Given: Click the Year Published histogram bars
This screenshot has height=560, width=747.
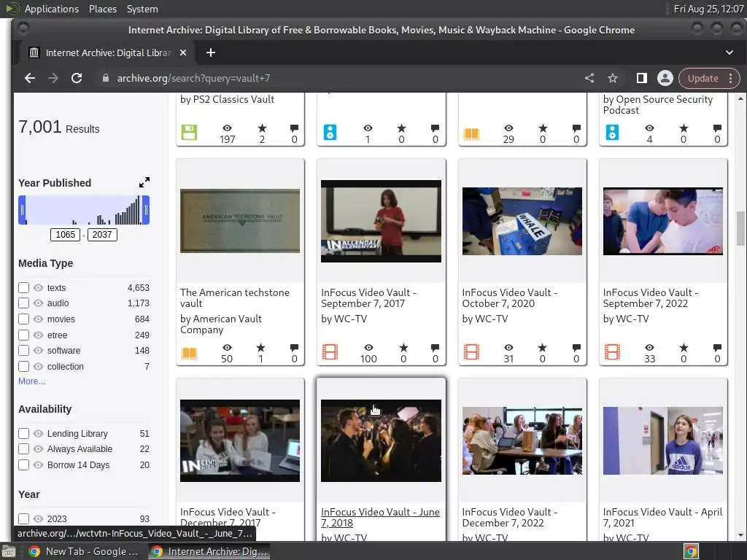Looking at the screenshot, I should point(84,210).
